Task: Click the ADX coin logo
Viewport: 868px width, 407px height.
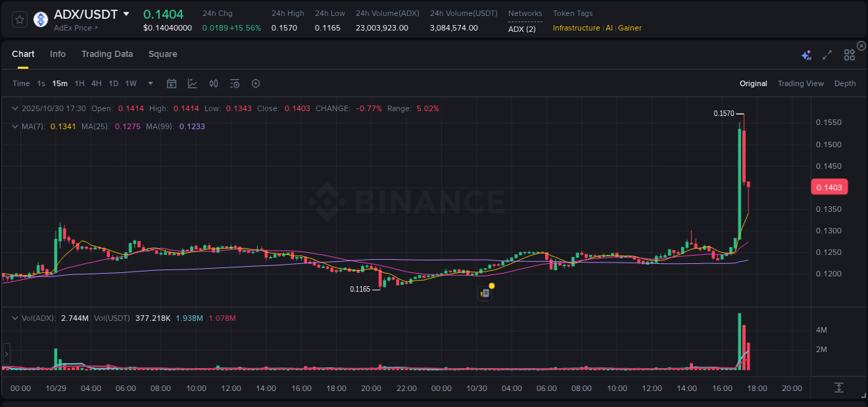Action: click(x=40, y=19)
